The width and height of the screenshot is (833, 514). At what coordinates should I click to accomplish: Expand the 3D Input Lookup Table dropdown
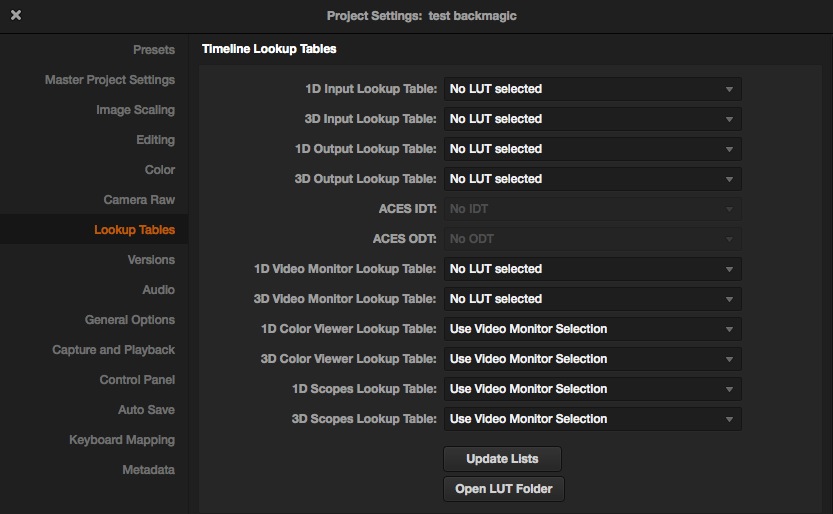(x=592, y=119)
